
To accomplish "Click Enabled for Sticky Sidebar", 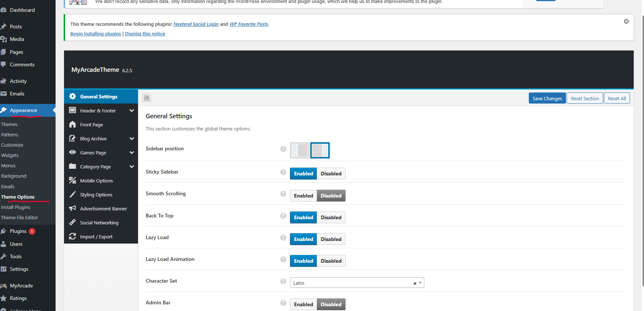I will coord(304,174).
